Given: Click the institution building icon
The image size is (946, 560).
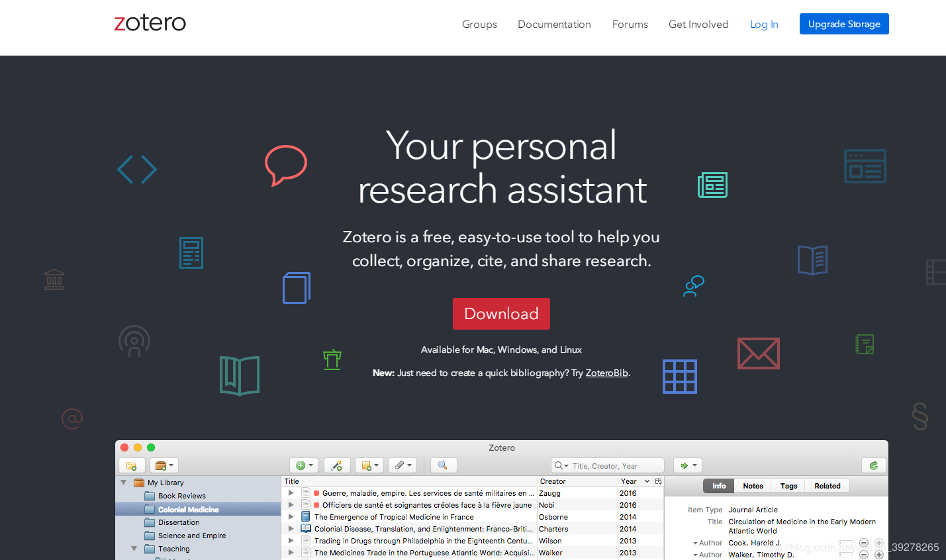Looking at the screenshot, I should tap(54, 279).
